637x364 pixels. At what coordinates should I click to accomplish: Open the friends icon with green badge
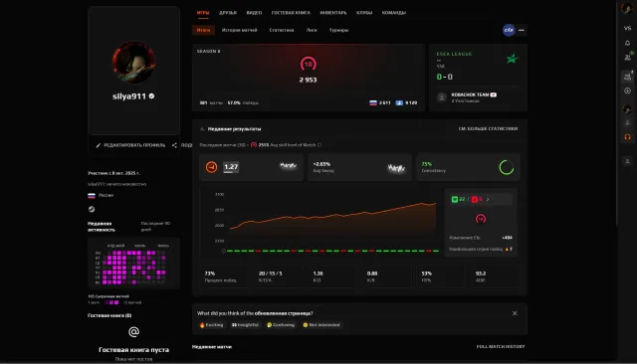[x=628, y=57]
